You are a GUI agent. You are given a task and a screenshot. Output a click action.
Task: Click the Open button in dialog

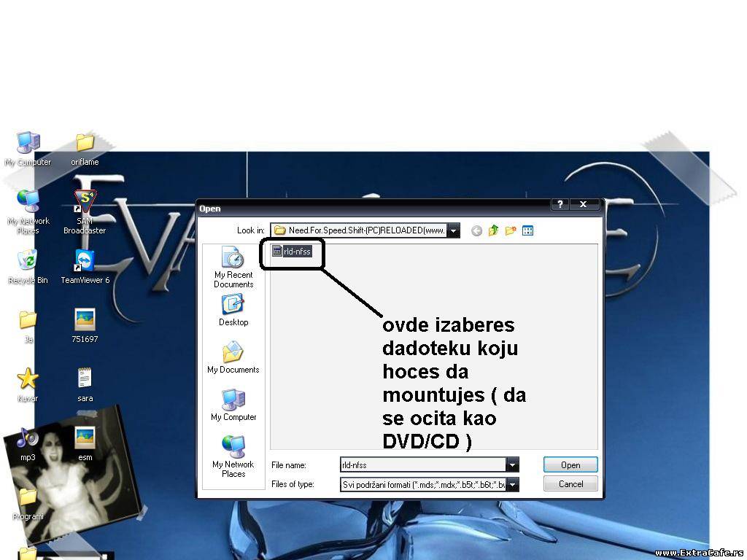tap(570, 464)
